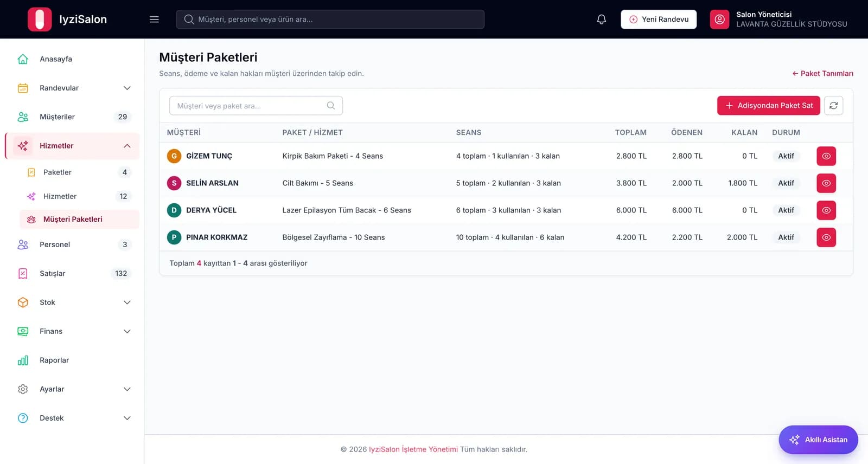Expand the Finans menu chevron

point(127,331)
